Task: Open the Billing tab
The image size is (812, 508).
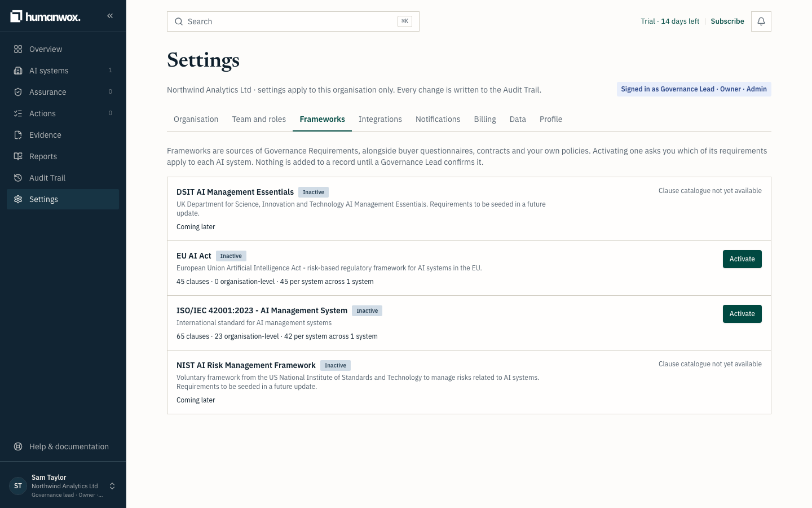Action: coord(485,119)
